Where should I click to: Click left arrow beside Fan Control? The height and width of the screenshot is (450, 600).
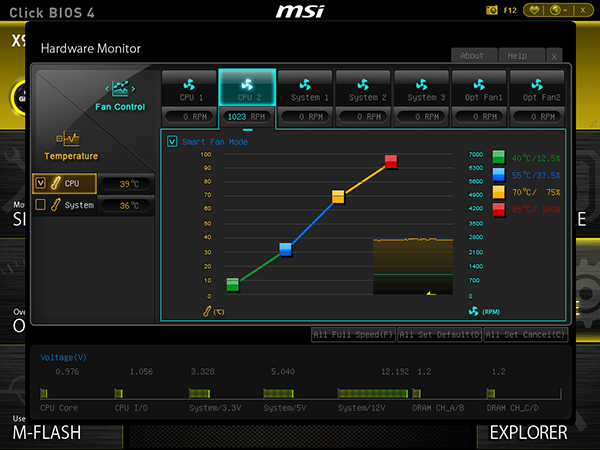(x=107, y=89)
